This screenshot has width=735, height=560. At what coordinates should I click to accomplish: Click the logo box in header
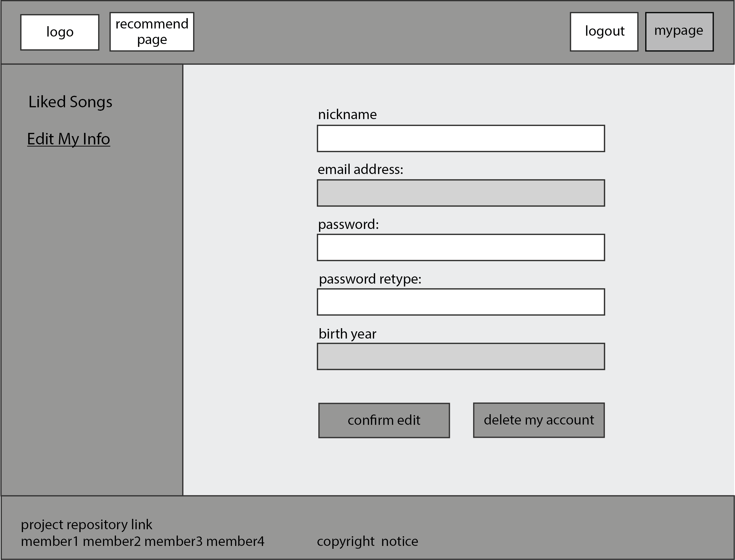click(60, 32)
